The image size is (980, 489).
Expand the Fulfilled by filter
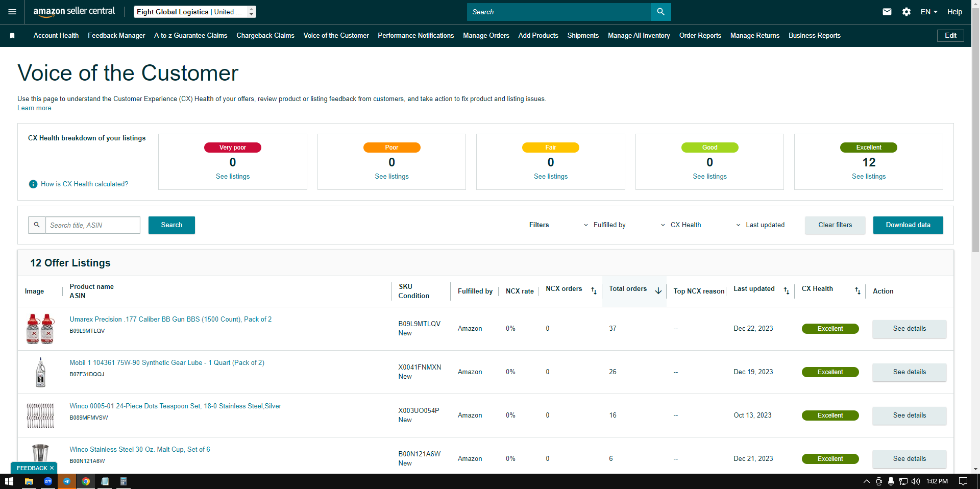coord(605,225)
